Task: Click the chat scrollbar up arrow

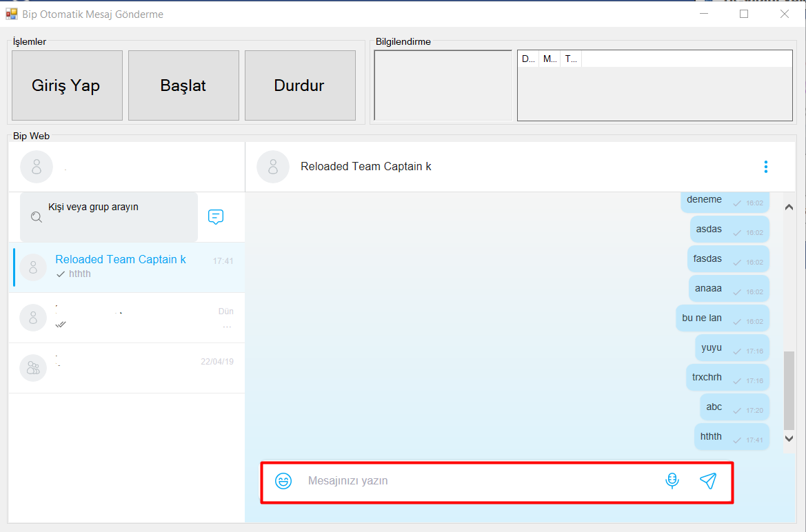Action: click(789, 207)
